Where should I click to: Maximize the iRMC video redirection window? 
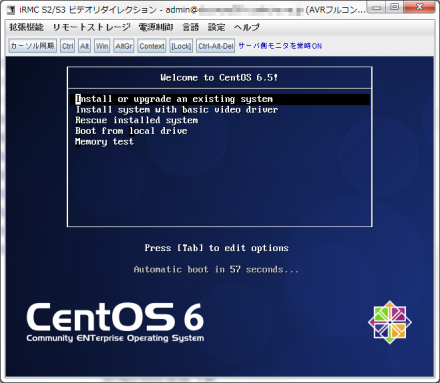tap(394, 7)
